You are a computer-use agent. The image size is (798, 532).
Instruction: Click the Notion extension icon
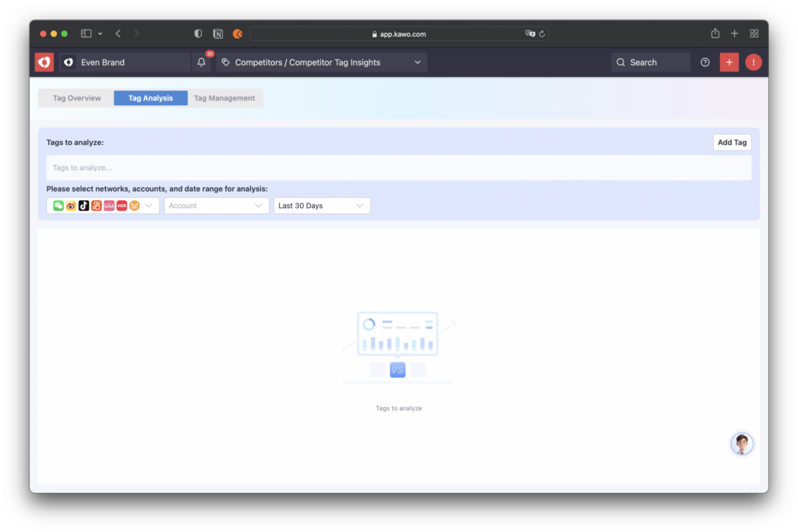(x=218, y=33)
